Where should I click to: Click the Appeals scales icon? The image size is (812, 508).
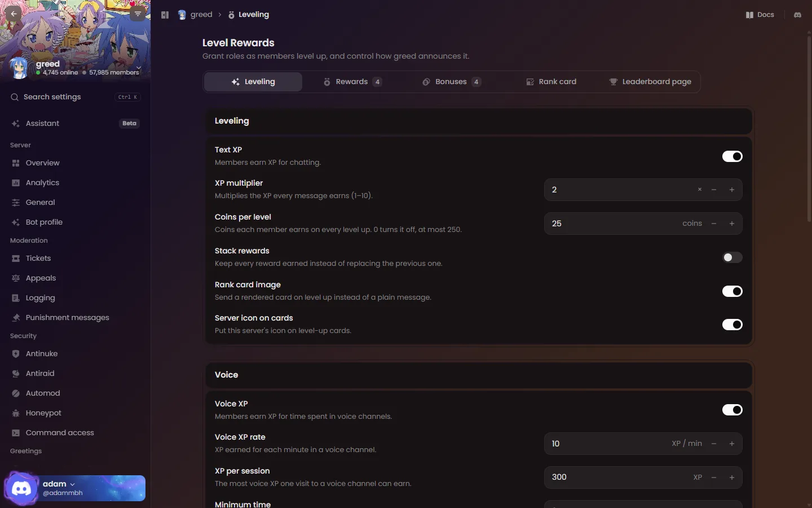coord(16,278)
